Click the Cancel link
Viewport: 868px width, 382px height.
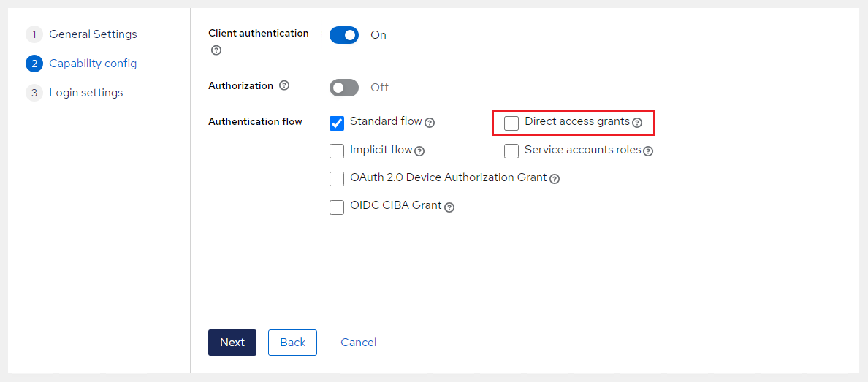[x=358, y=343]
